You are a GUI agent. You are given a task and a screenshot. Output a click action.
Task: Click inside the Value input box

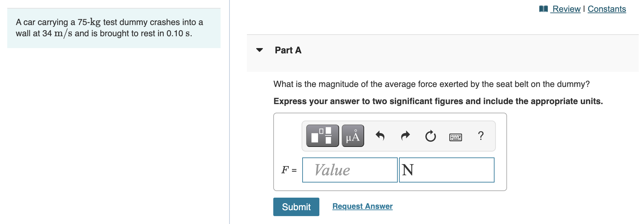coord(350,170)
